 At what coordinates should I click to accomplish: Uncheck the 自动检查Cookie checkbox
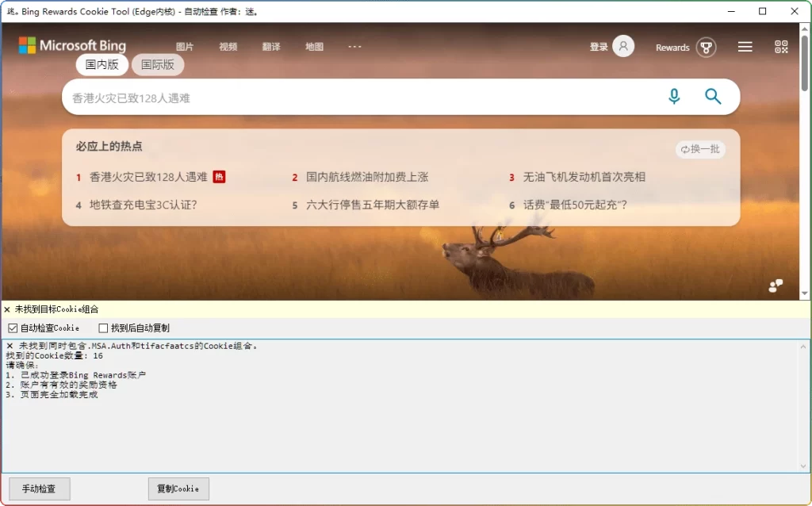[x=13, y=328]
